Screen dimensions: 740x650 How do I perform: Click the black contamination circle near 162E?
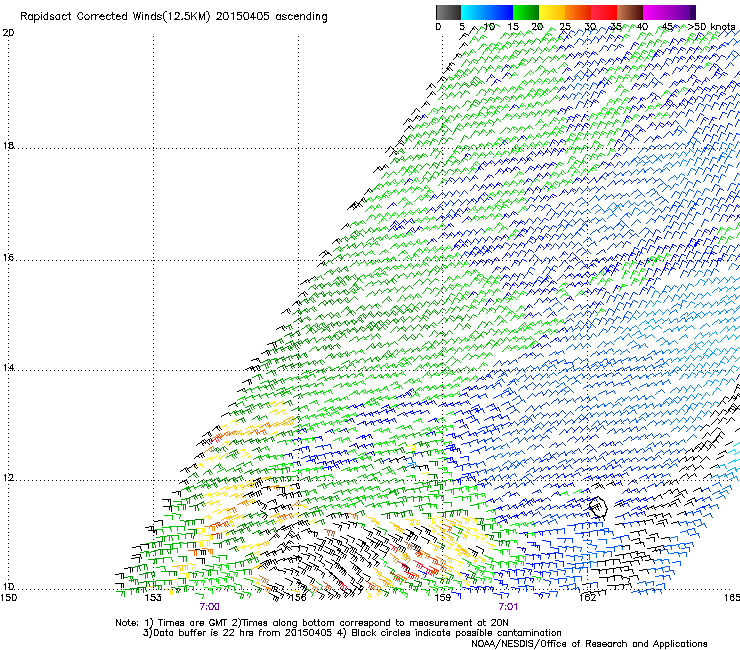(598, 507)
